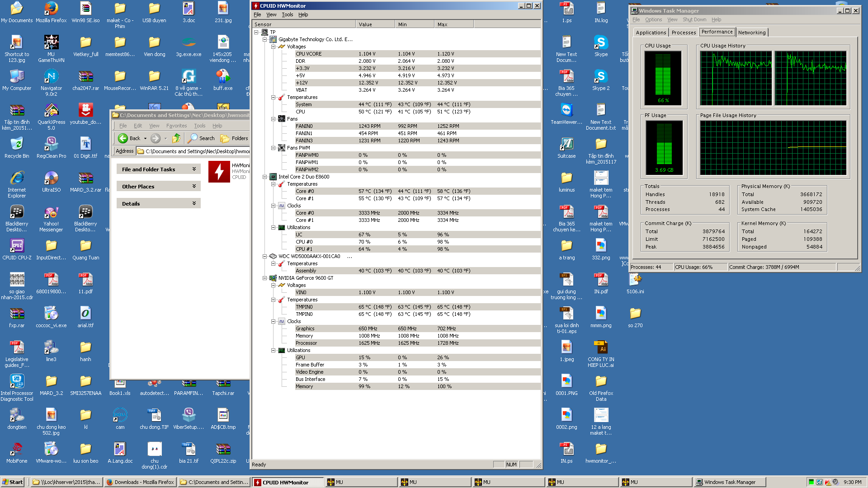The image size is (868, 488).
Task: Click the HWMonitor application file icon
Action: coord(219,172)
